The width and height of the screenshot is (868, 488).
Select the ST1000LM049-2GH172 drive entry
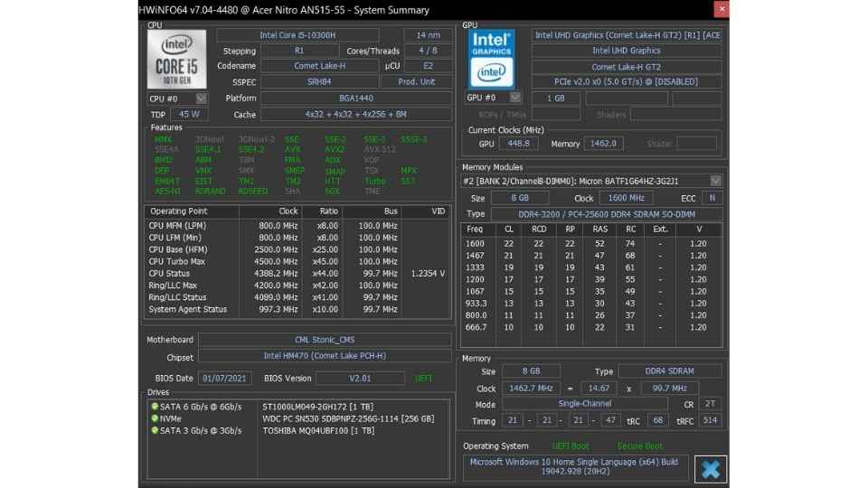[317, 407]
